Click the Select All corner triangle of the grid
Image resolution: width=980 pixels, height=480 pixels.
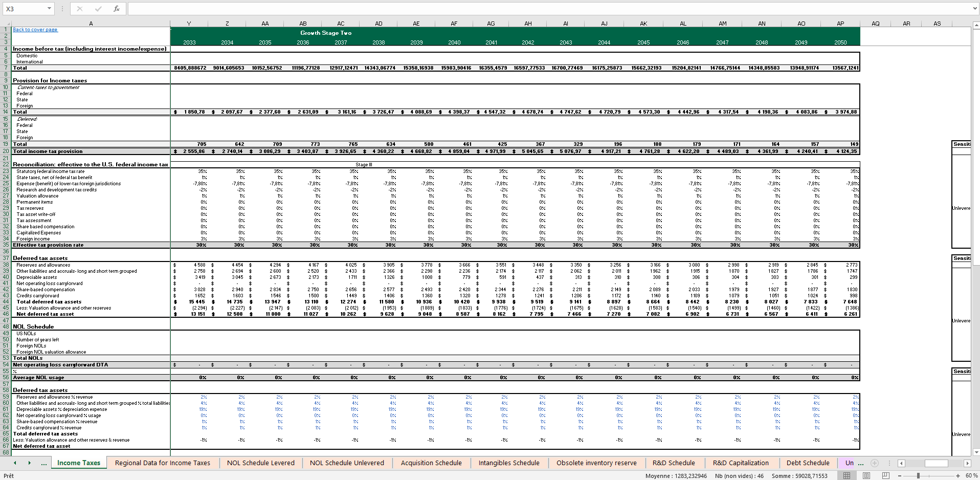click(6, 24)
